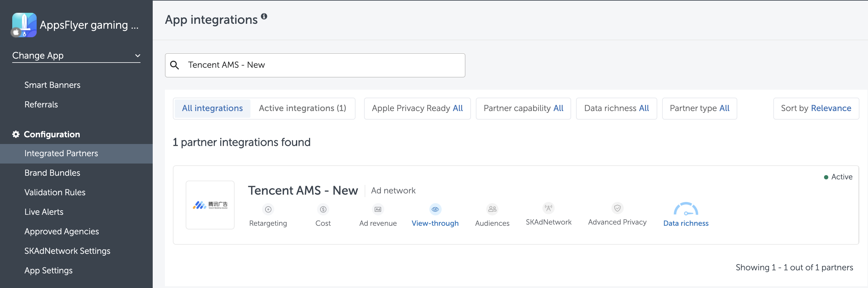Click the AppsFlyer gaming app name

point(89,25)
